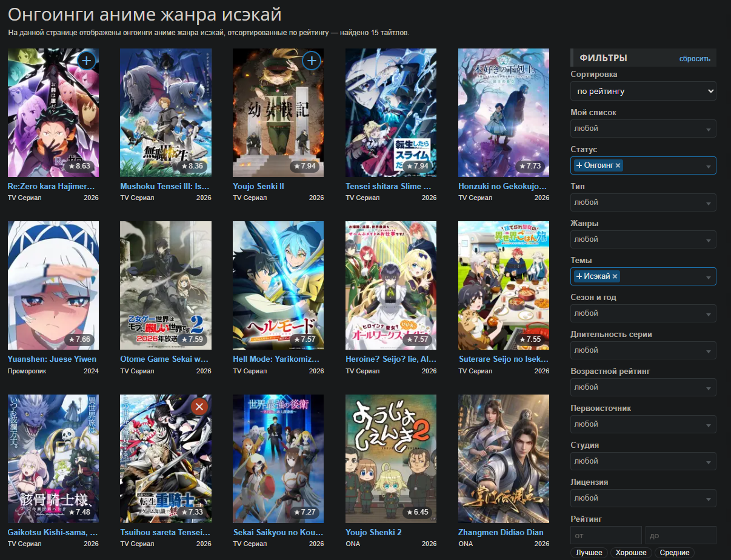Click the Mushoku Tensei III poster
731x560 pixels.
165,113
